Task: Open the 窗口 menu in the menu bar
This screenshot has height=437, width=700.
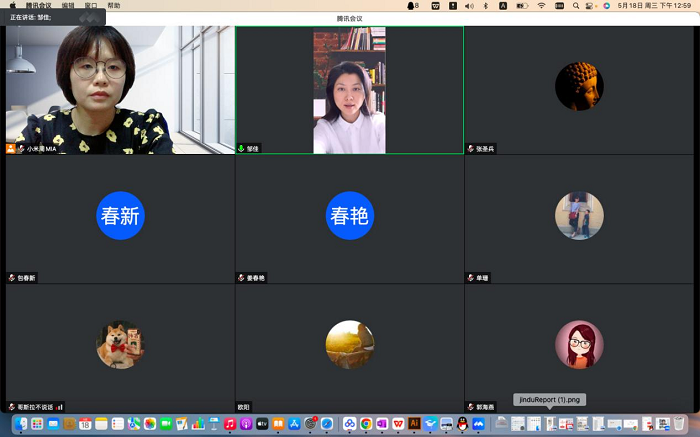Action: 92,6
